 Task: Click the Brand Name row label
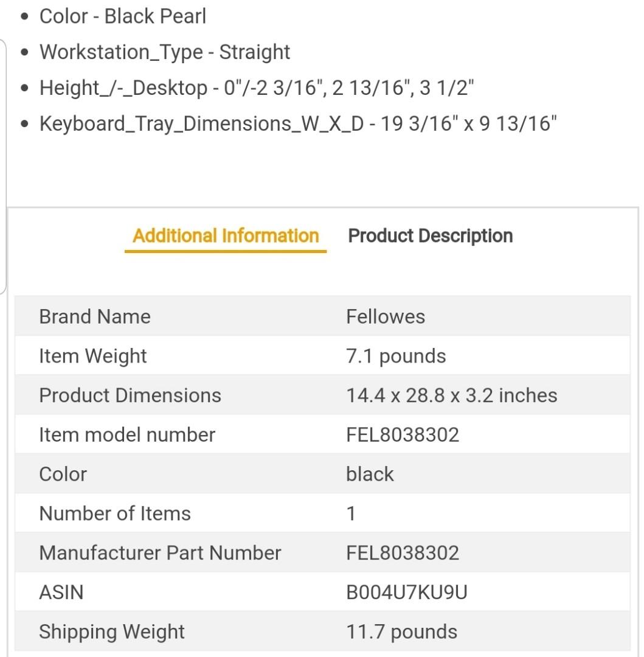pos(95,316)
